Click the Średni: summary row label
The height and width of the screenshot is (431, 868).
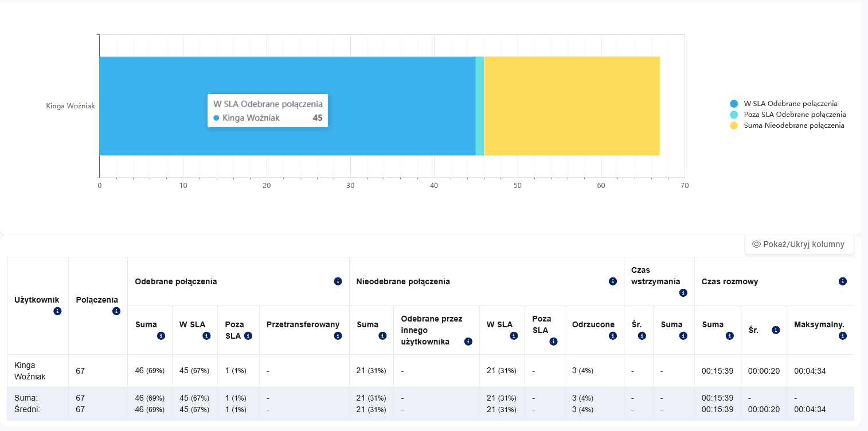pyautogui.click(x=27, y=409)
